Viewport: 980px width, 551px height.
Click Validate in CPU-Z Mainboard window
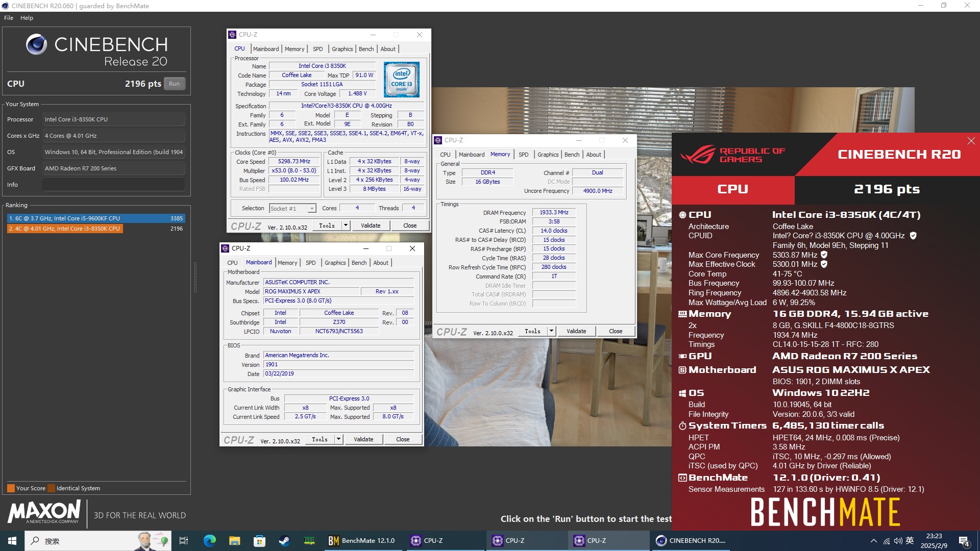363,439
